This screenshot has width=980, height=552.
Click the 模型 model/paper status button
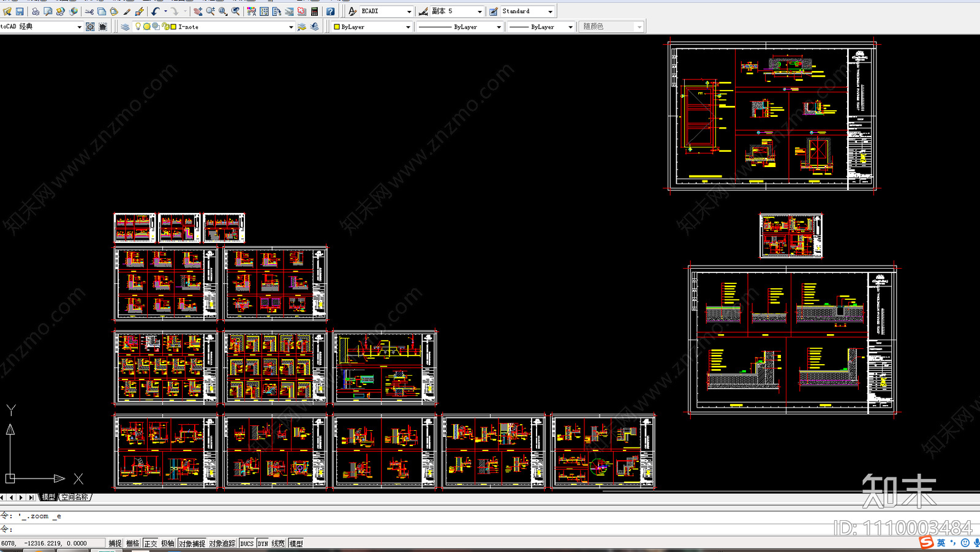296,543
